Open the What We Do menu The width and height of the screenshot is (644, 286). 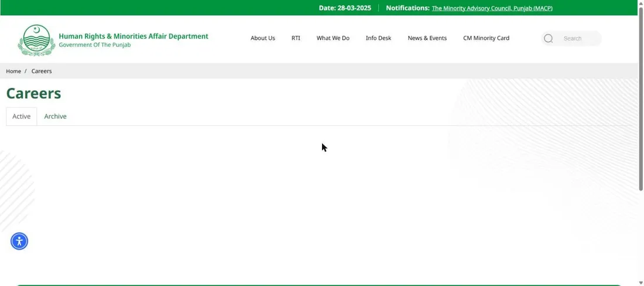coord(333,38)
